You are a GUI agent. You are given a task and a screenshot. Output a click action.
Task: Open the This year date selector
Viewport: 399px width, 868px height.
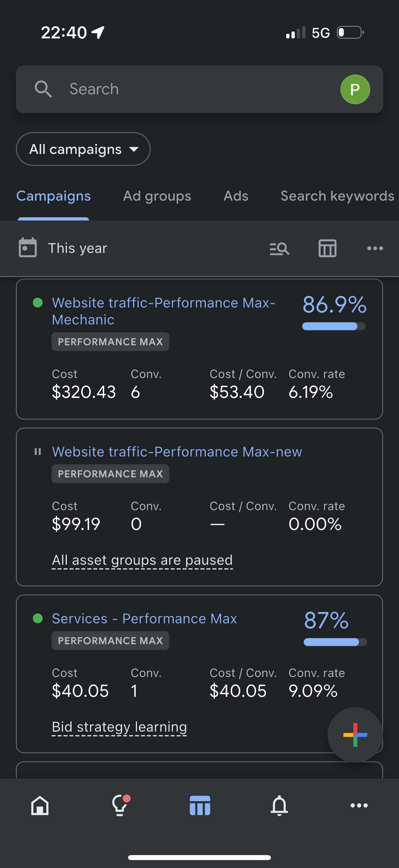[77, 248]
